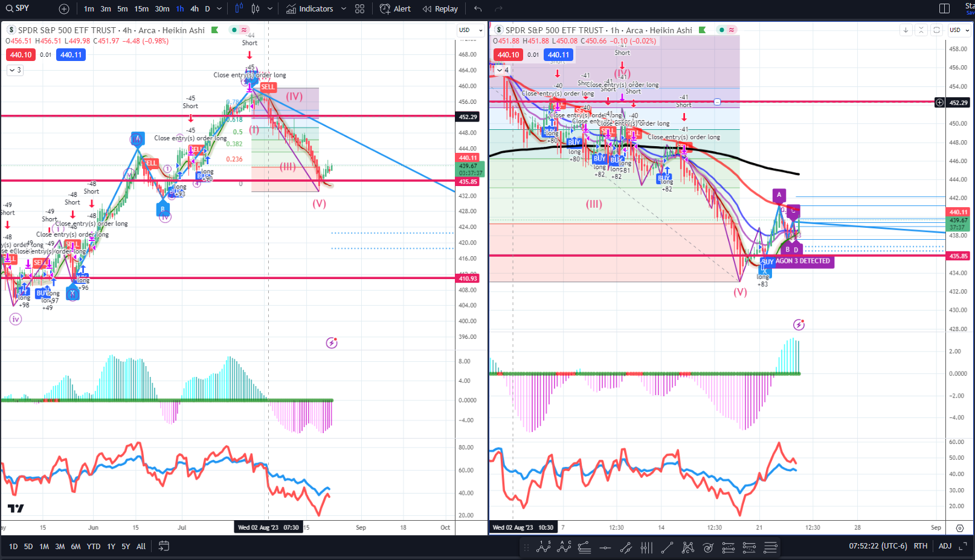The width and height of the screenshot is (975, 560).
Task: Click the lightning idea icon on 4h chart
Action: click(x=332, y=343)
